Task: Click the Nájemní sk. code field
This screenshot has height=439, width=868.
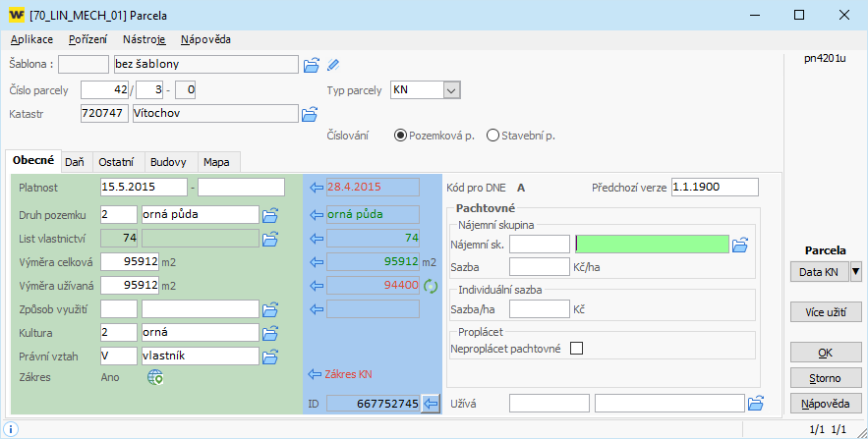Action: tap(539, 244)
